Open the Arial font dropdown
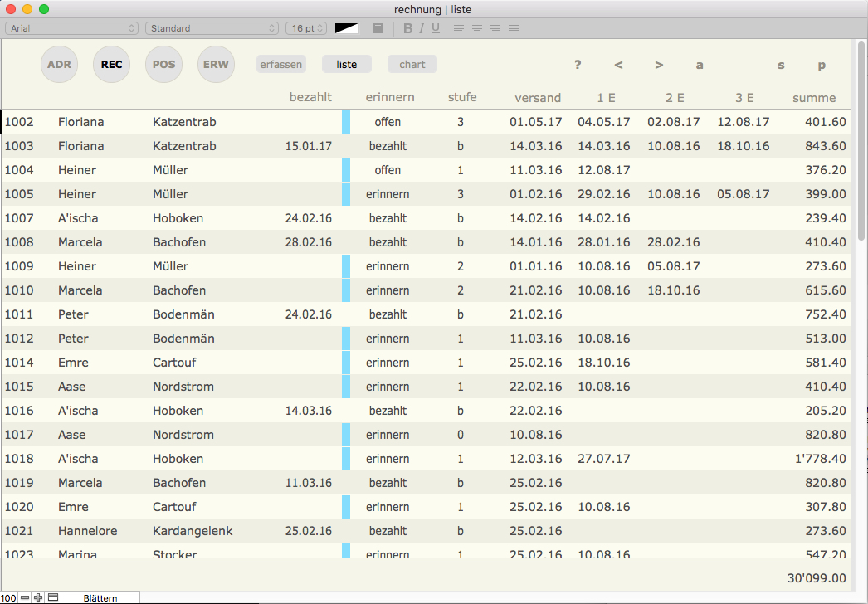Image resolution: width=868 pixels, height=604 pixels. [72, 28]
